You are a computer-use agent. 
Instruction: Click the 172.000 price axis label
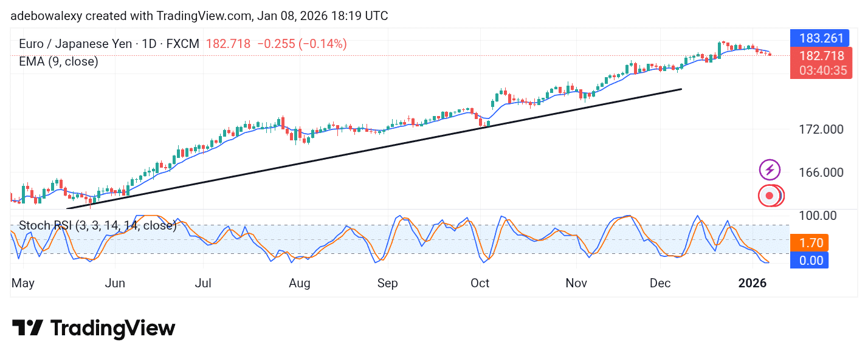click(x=821, y=129)
